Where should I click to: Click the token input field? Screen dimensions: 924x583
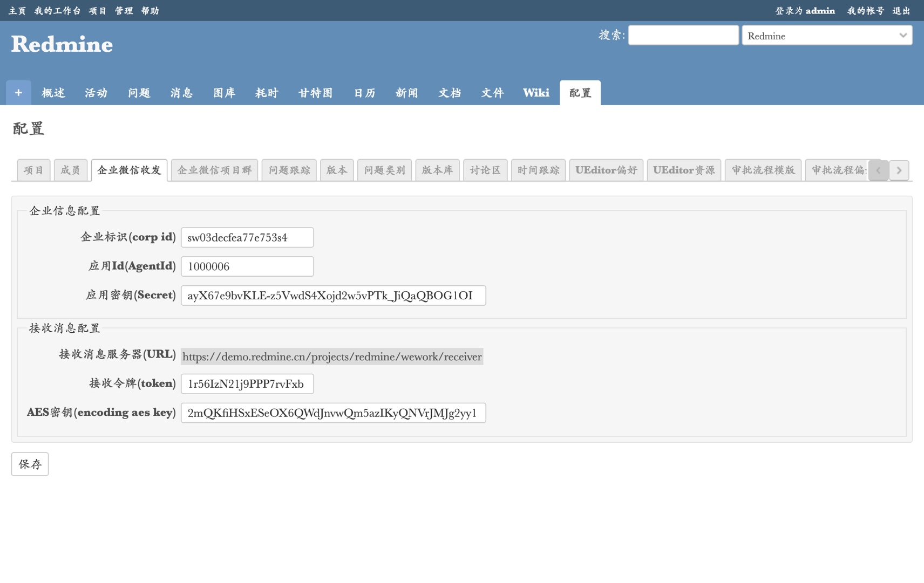click(247, 384)
